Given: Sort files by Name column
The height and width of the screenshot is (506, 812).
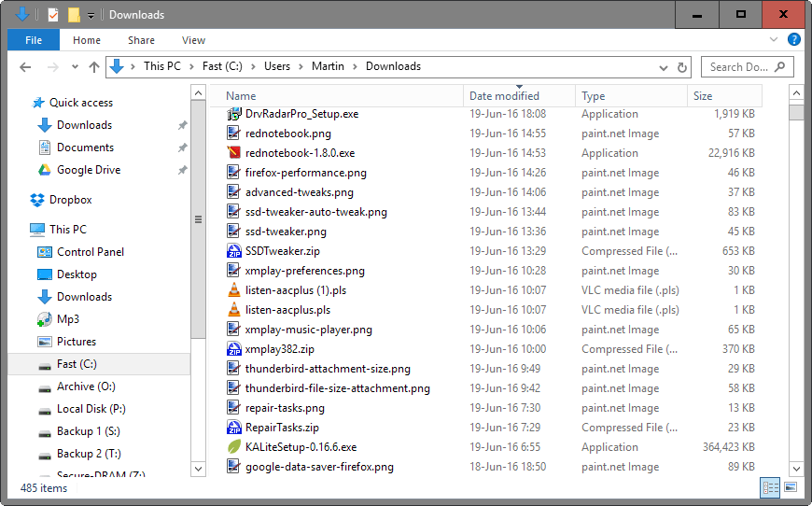Looking at the screenshot, I should pos(337,96).
